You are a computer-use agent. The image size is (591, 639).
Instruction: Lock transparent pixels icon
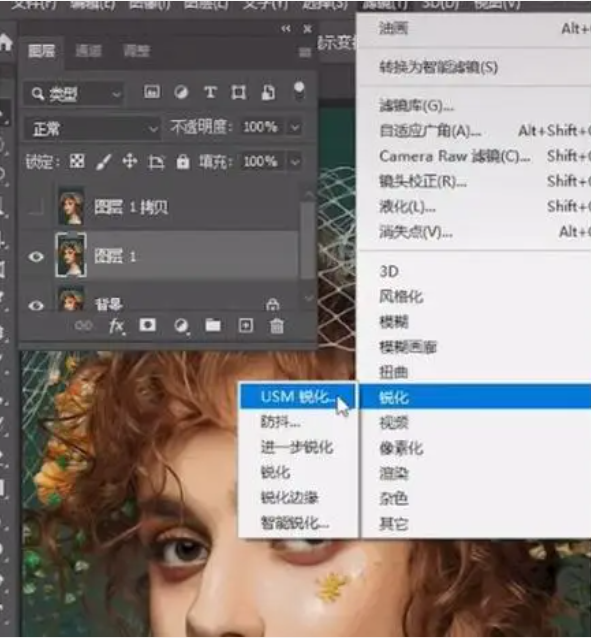tap(77, 161)
